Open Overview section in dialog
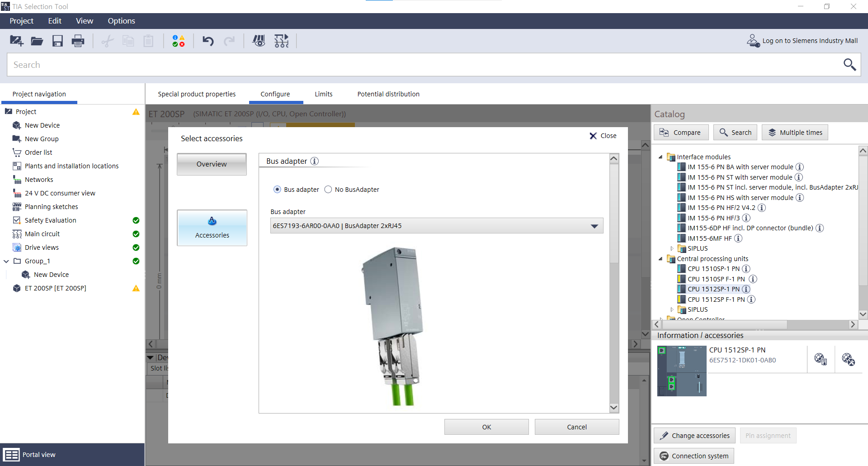 pyautogui.click(x=212, y=164)
